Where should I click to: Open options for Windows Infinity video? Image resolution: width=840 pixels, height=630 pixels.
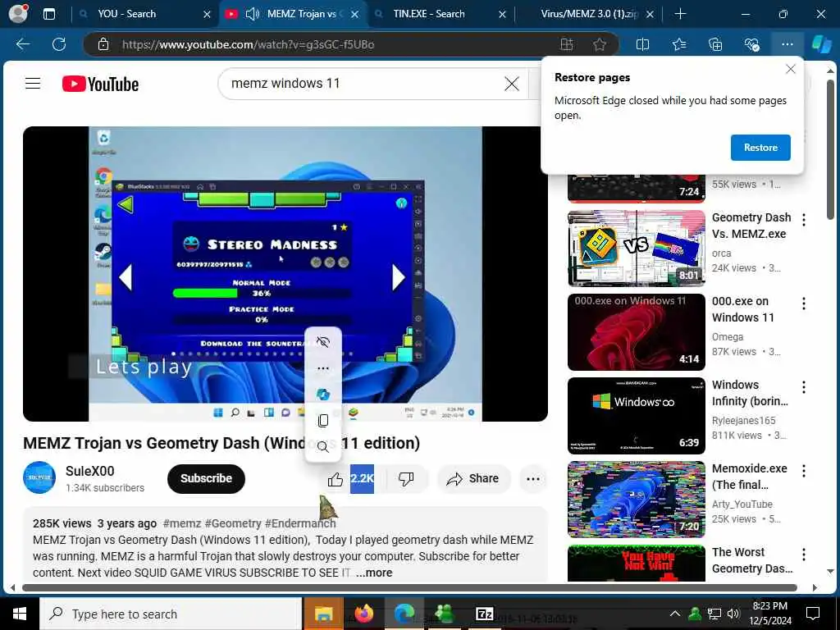tap(804, 387)
